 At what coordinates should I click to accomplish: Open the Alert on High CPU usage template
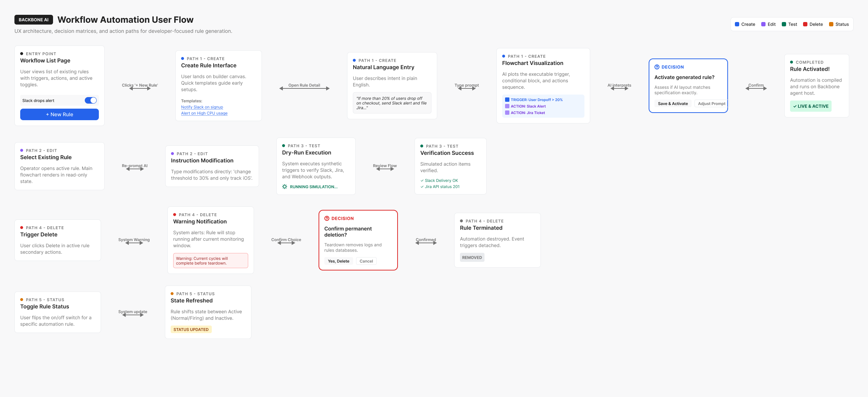204,113
